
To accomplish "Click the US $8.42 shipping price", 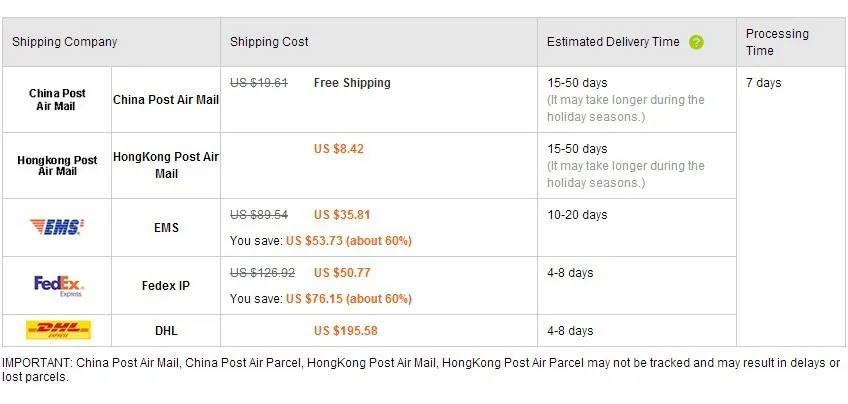I will click(x=339, y=149).
